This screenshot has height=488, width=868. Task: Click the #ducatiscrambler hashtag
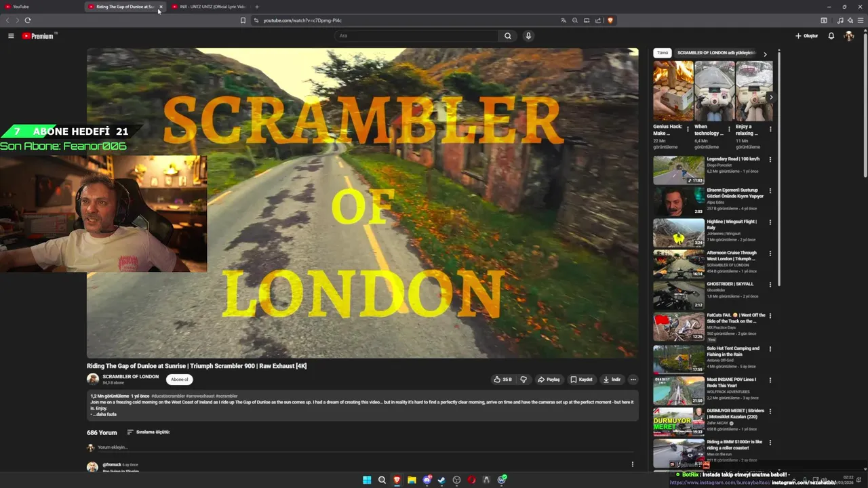click(x=168, y=396)
